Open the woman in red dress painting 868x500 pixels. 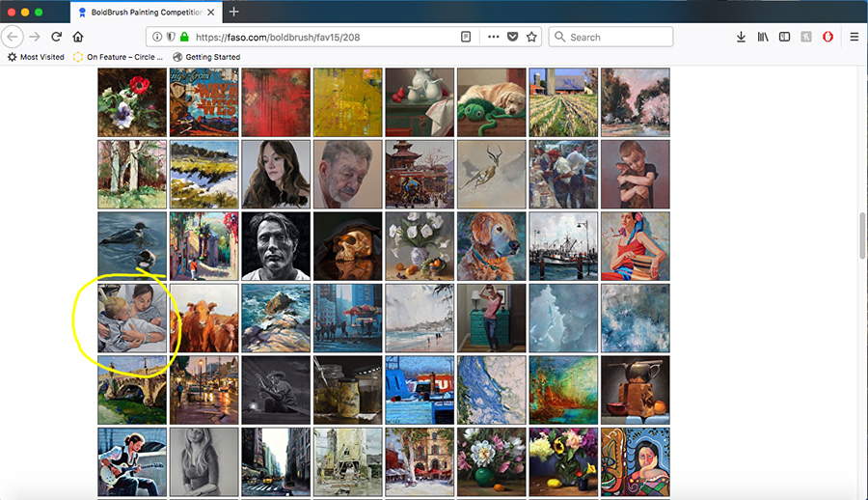(636, 246)
